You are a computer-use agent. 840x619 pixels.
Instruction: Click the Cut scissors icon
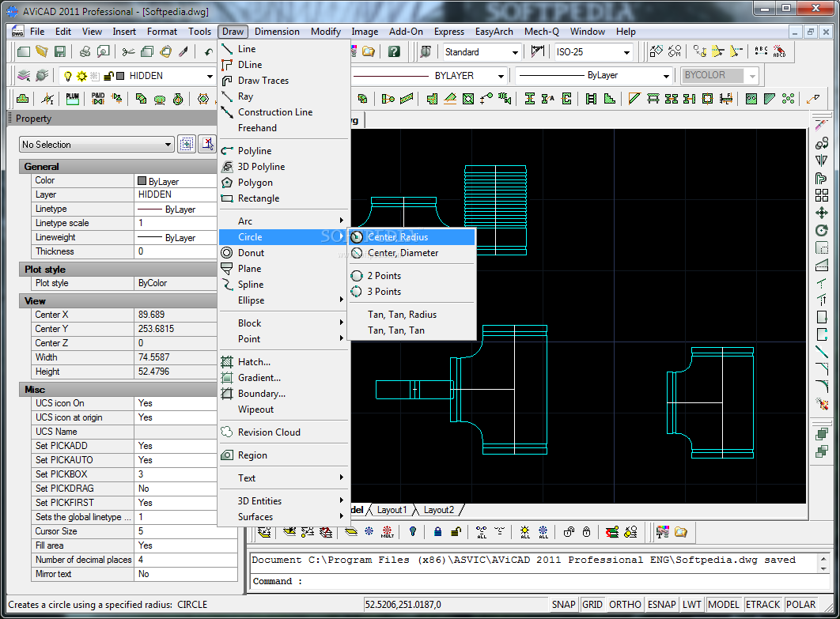[x=128, y=52]
